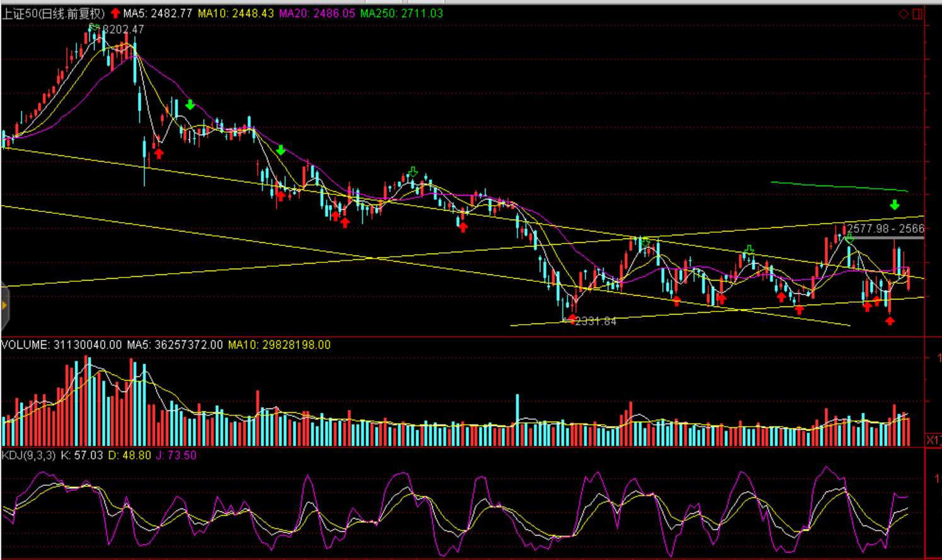
Task: Click the 2577.98 - 2566 gap price label
Action: (885, 229)
